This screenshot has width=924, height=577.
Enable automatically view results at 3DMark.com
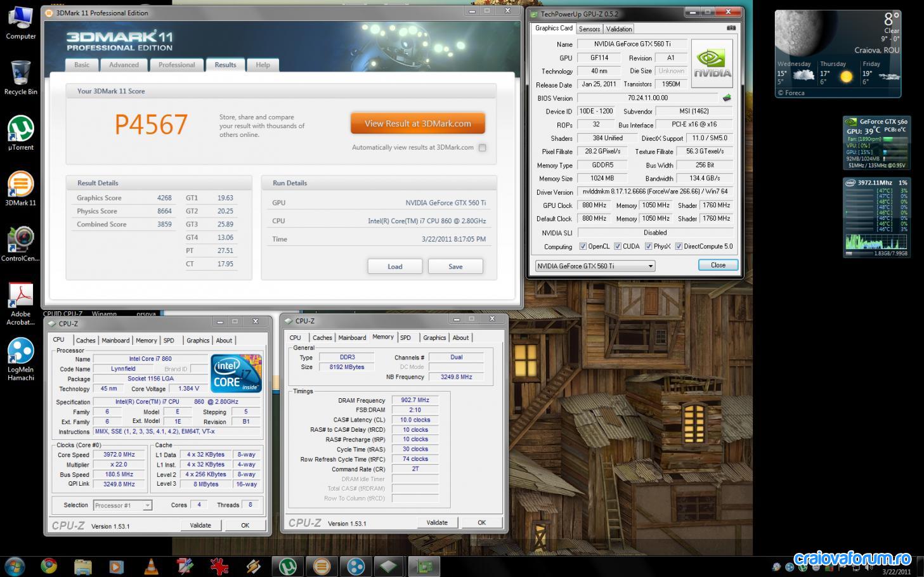(x=482, y=148)
